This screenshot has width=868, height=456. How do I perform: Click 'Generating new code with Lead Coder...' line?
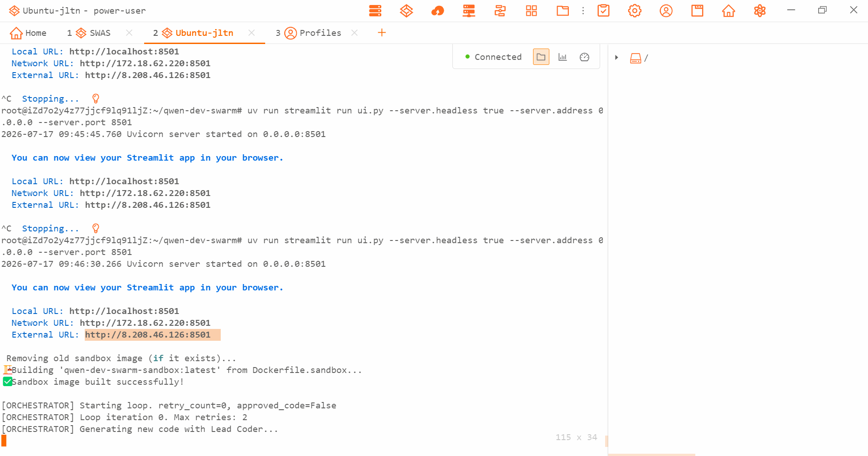[179, 429]
